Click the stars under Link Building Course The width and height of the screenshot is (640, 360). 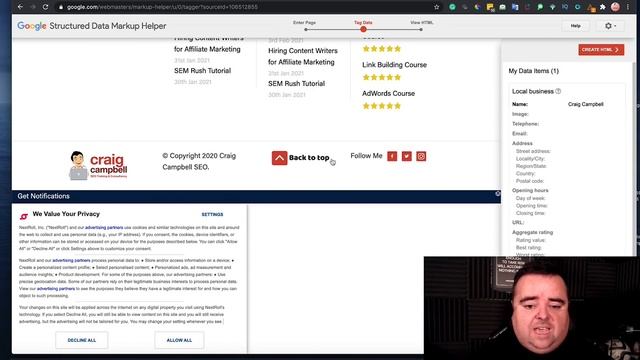382,77
